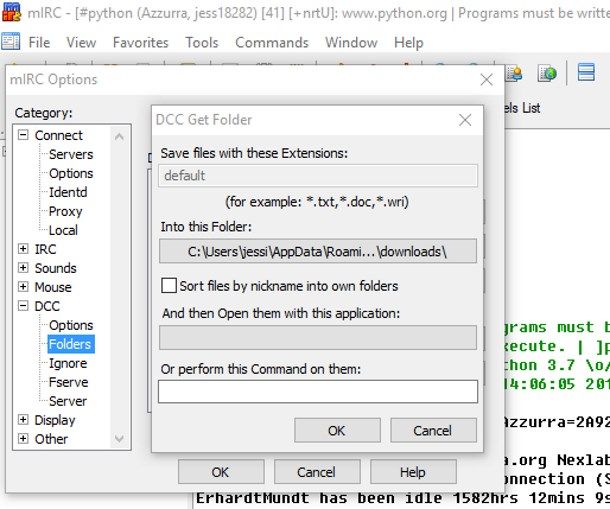Open the Help menu
This screenshot has width=610, height=509.
pos(408,42)
